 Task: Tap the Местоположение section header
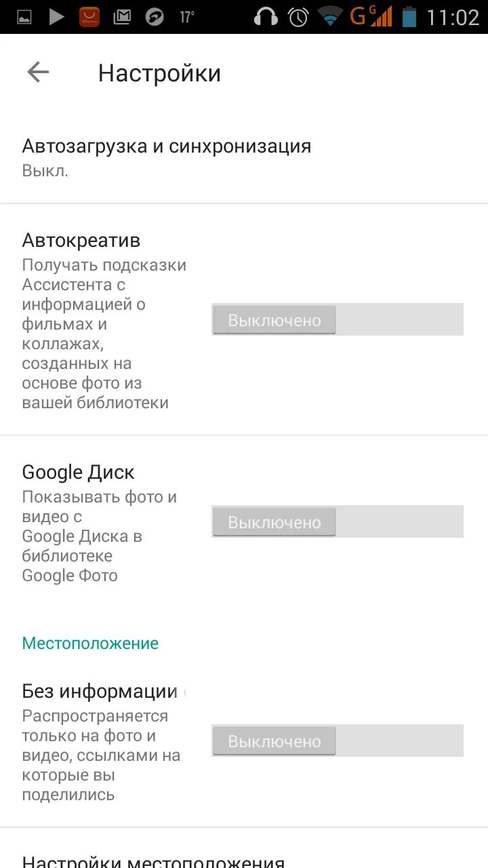tap(90, 643)
